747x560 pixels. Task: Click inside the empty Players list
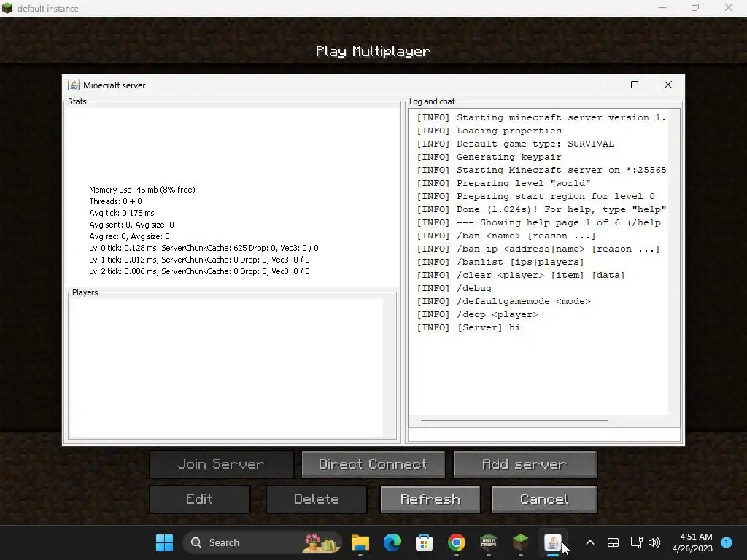click(x=226, y=367)
